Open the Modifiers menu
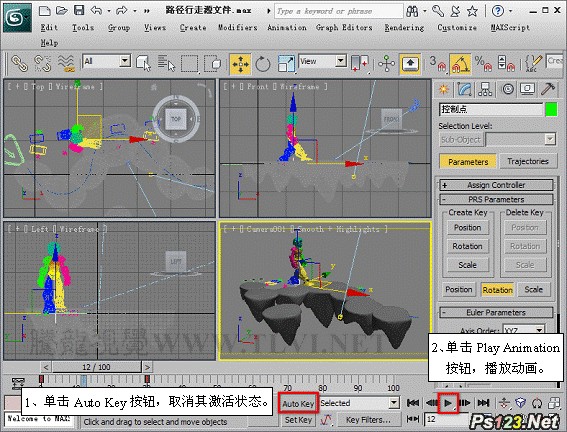This screenshot has height=432, width=567. [238, 27]
